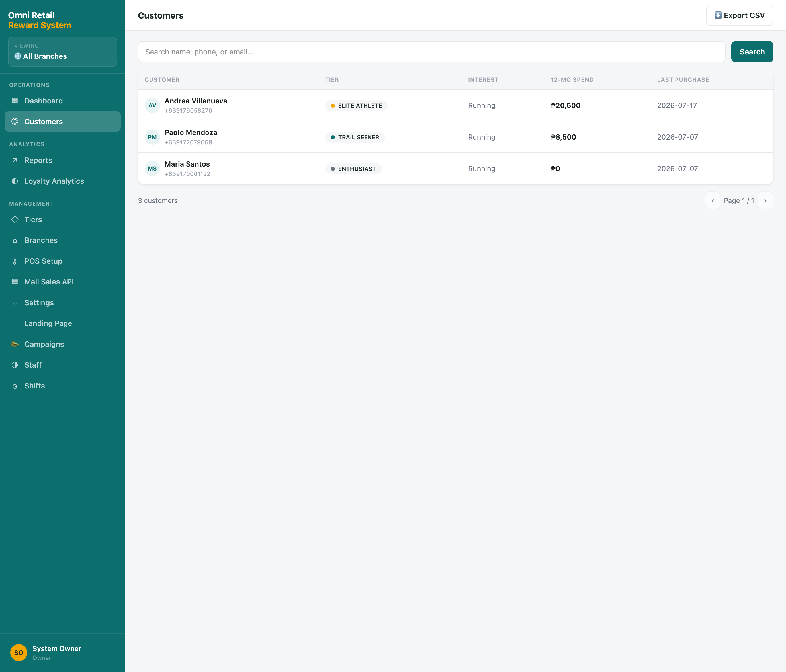Open the All Branches viewing selector

click(x=63, y=52)
